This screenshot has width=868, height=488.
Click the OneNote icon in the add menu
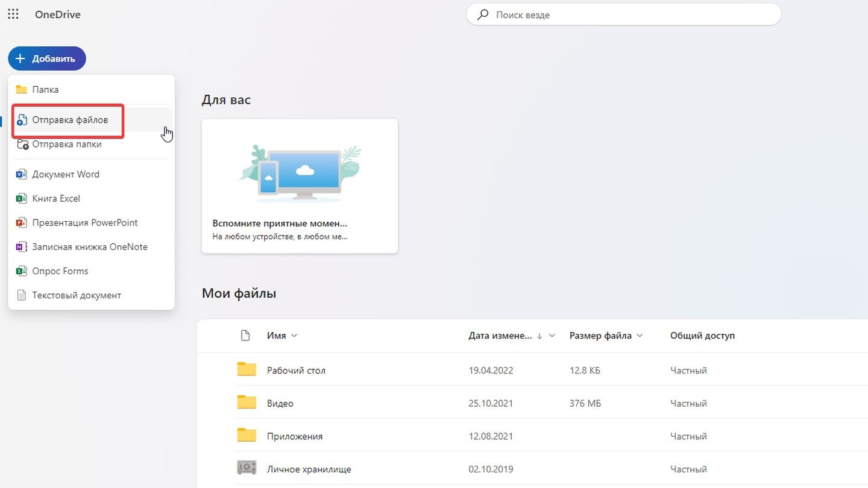[22, 246]
